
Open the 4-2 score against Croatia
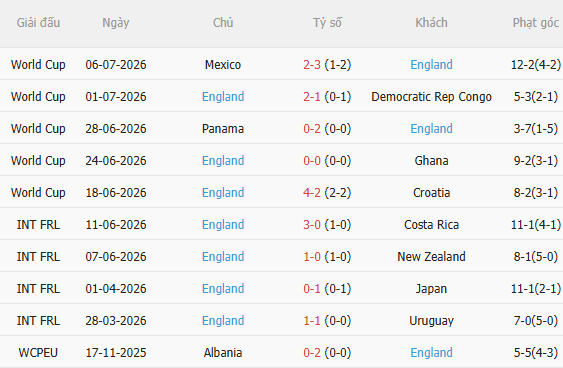312,192
